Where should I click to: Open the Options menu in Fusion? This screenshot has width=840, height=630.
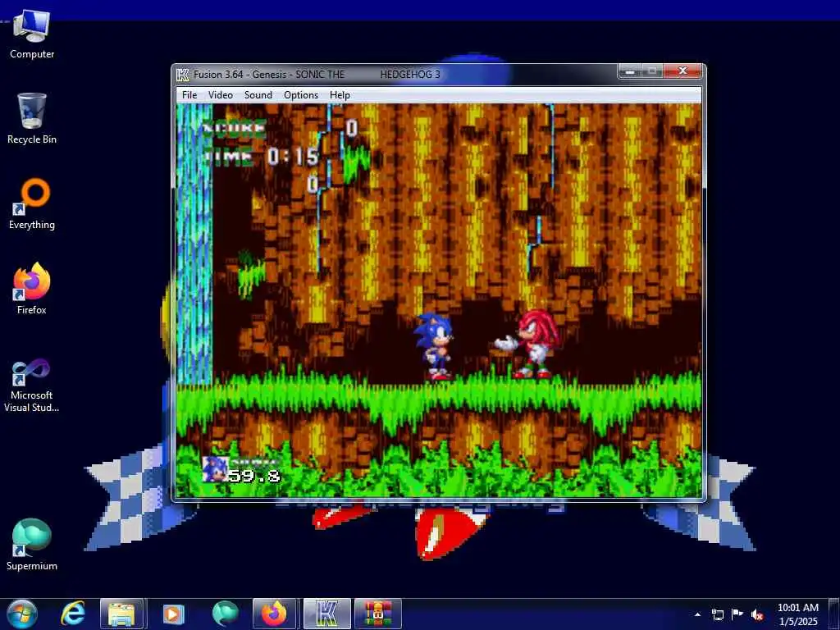(301, 95)
